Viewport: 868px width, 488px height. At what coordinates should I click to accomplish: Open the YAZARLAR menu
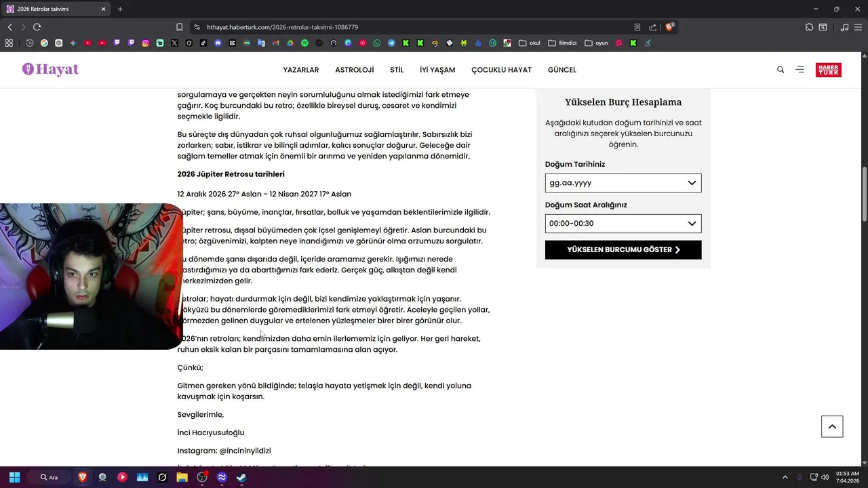301,70
